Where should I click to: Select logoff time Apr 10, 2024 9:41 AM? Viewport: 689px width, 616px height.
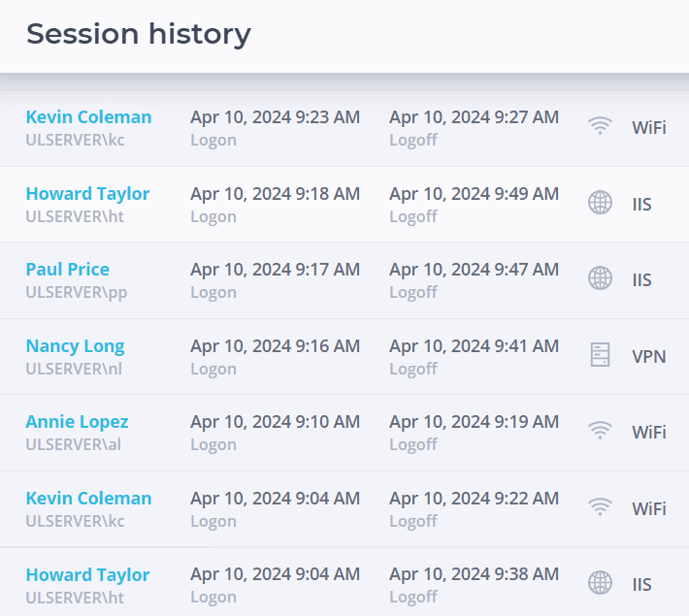[474, 346]
